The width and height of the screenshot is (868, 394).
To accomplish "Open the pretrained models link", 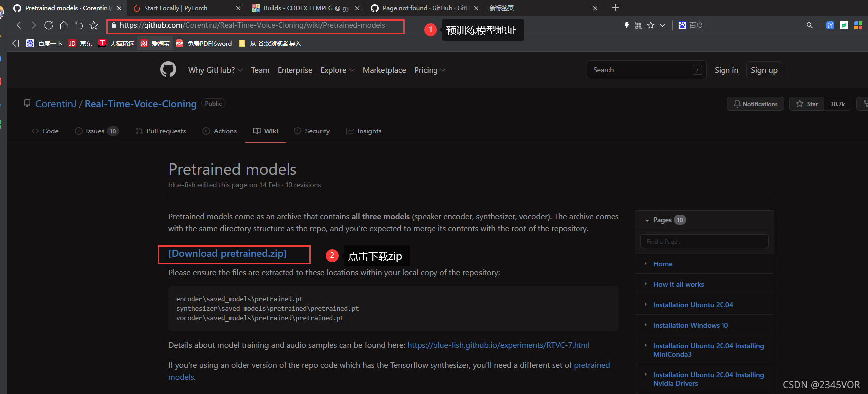I will click(592, 365).
